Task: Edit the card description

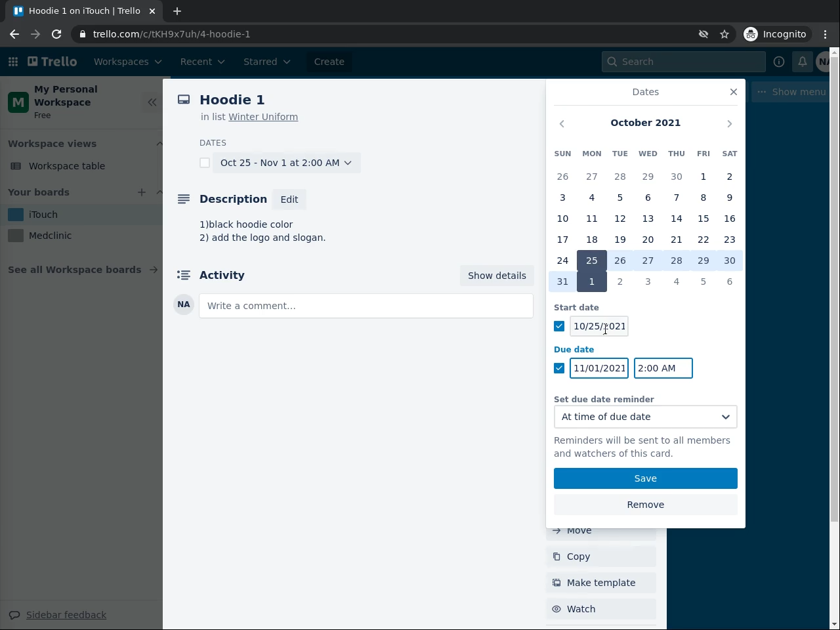Action: [289, 199]
